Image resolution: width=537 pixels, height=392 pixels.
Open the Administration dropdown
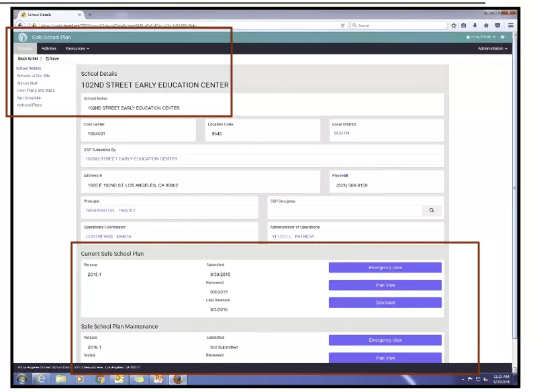(492, 48)
